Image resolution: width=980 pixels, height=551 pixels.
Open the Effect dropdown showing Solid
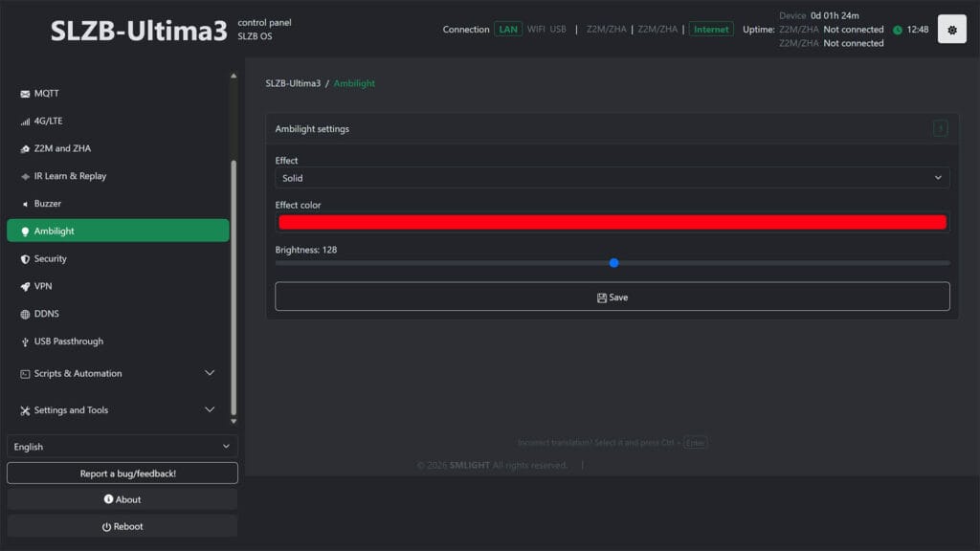[x=612, y=178]
